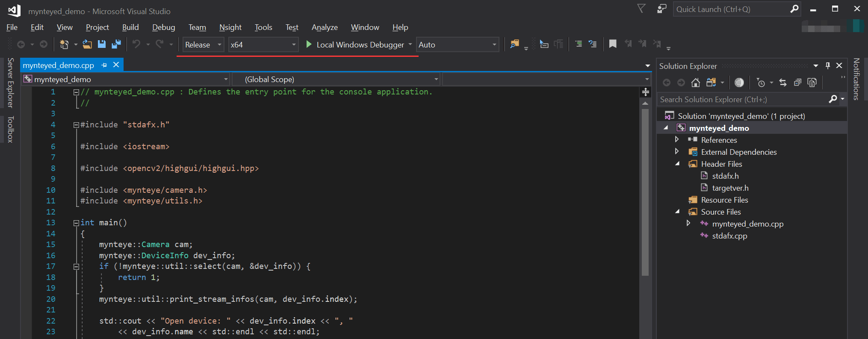
Task: Click the Visual Studio logo icon
Action: coord(14,11)
